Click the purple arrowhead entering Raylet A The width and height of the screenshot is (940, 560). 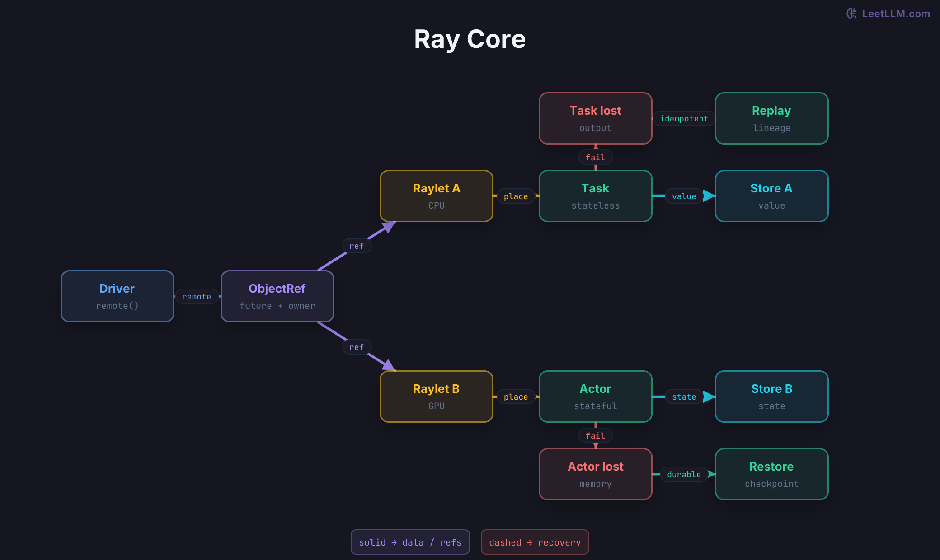click(x=389, y=227)
